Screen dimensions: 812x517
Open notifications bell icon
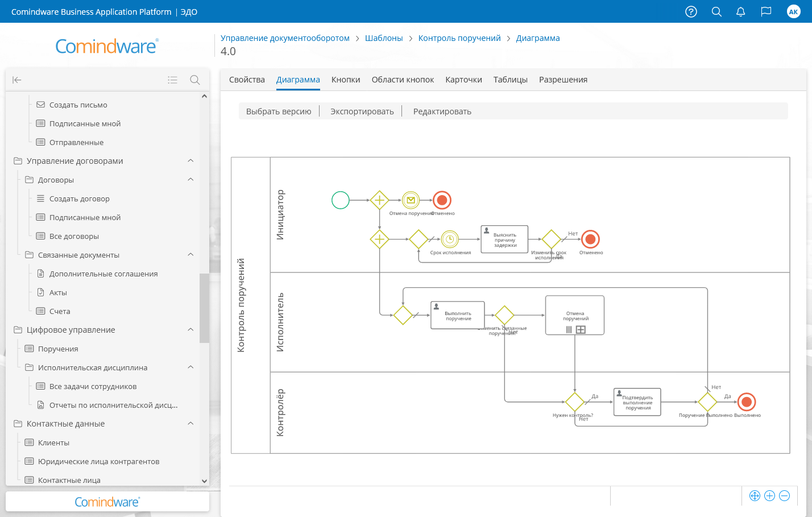click(741, 11)
